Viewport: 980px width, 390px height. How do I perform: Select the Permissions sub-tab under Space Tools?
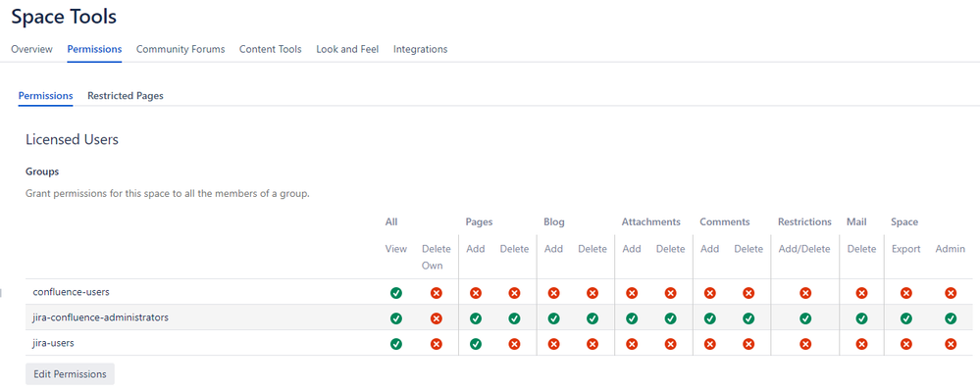pos(46,96)
